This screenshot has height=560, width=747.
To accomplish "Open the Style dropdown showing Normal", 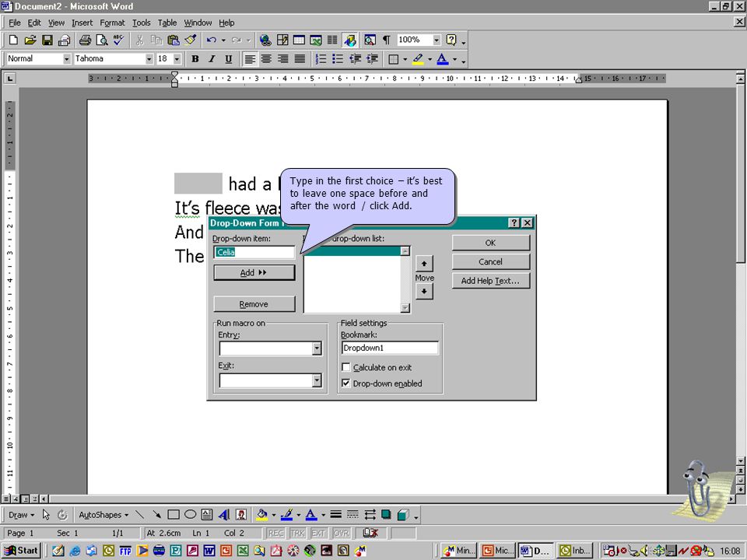I will [x=67, y=59].
